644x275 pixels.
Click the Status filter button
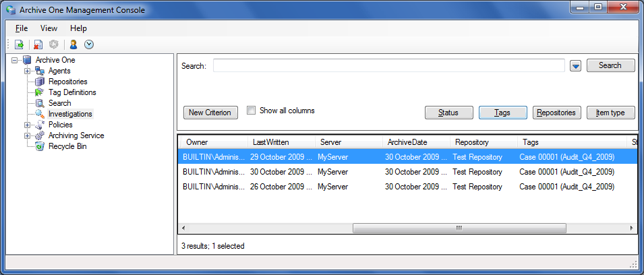tap(448, 113)
